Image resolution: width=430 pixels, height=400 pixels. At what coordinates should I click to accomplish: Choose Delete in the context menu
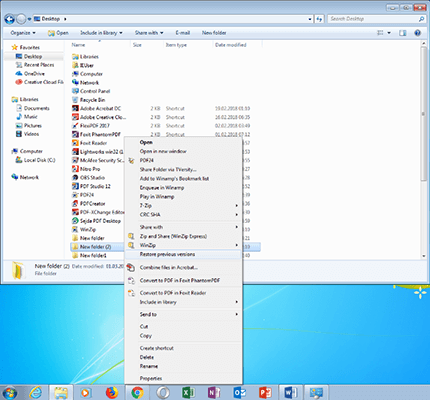tap(183, 357)
